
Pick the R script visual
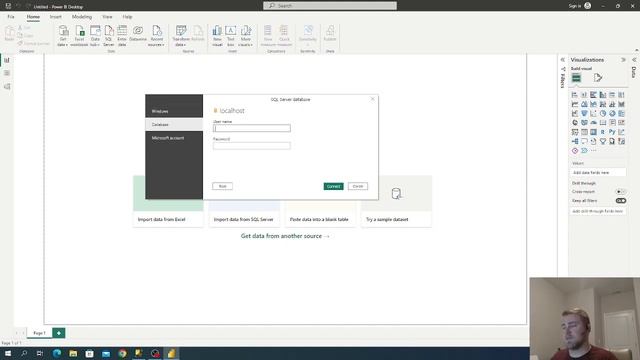(603, 132)
